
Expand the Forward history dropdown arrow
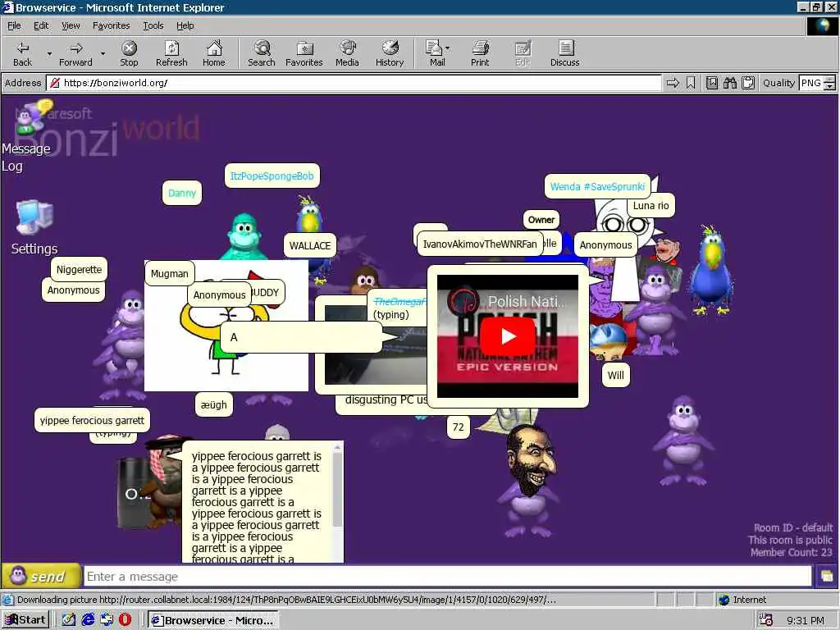pos(103,53)
